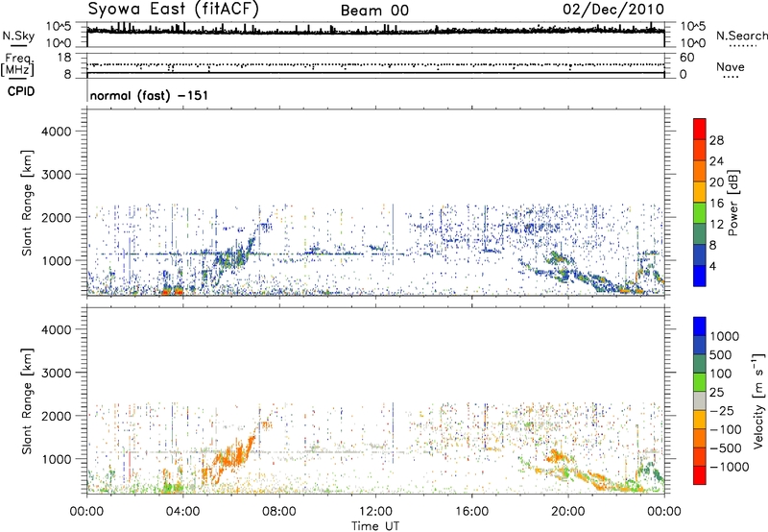
Task: Click the 'Slant Range [km]' label of velocity panel
Action: pyautogui.click(x=27, y=401)
